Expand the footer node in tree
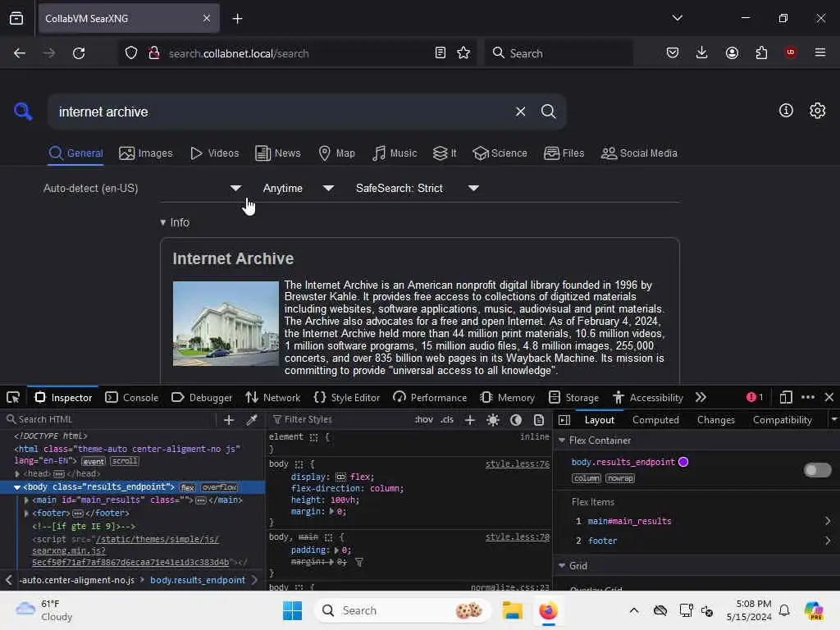 26,514
